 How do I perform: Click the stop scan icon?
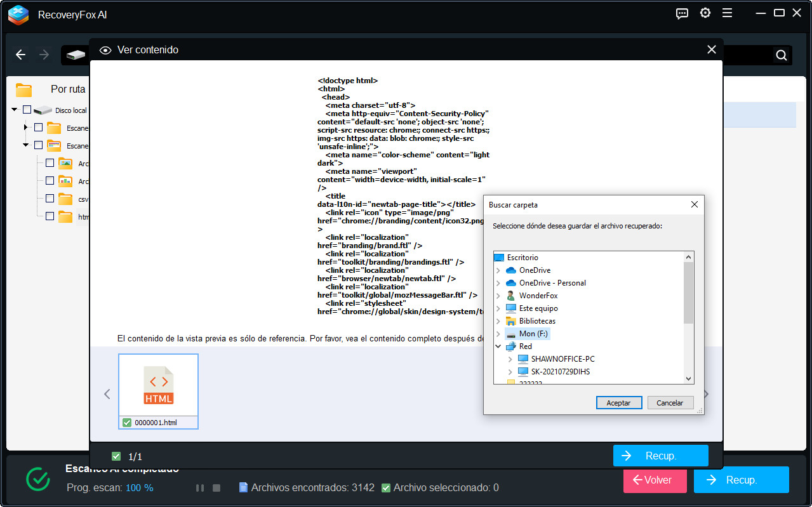(x=216, y=488)
